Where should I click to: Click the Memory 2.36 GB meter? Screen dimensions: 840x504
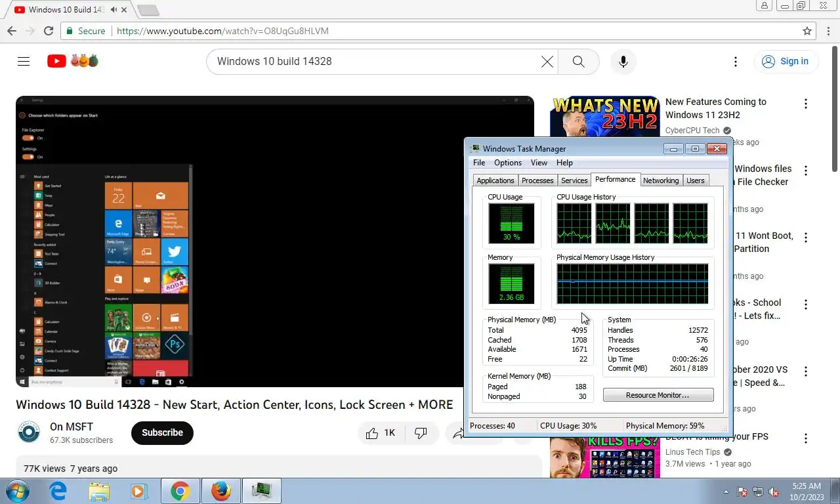pos(511,283)
